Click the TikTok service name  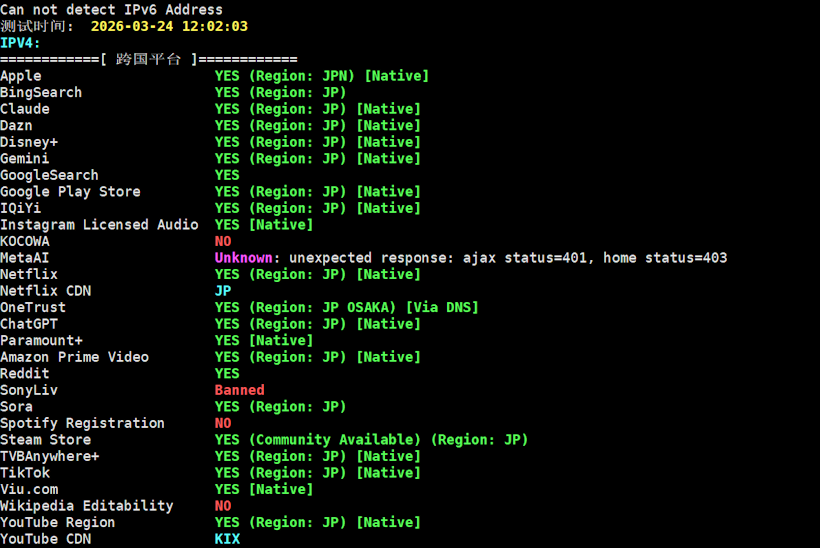pyautogui.click(x=25, y=473)
